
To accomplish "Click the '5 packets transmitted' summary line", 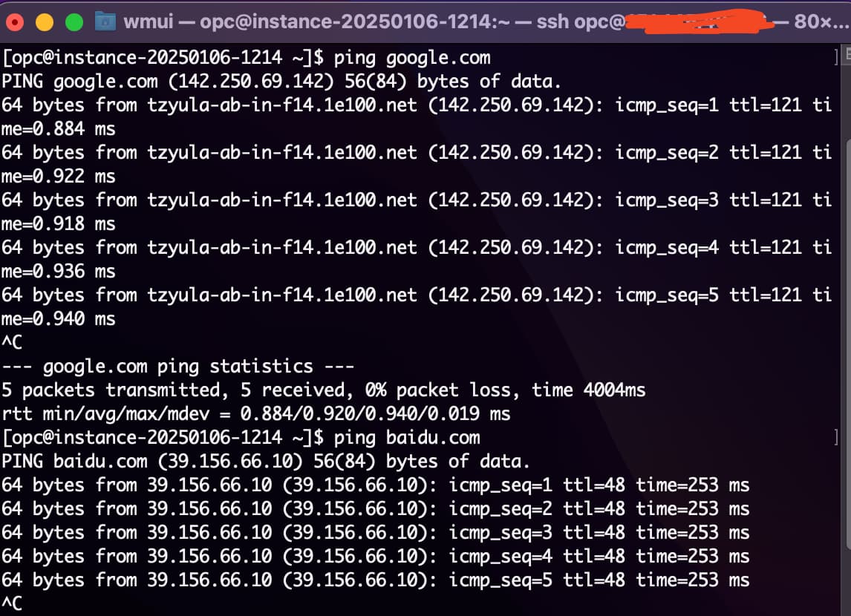I will (324, 390).
